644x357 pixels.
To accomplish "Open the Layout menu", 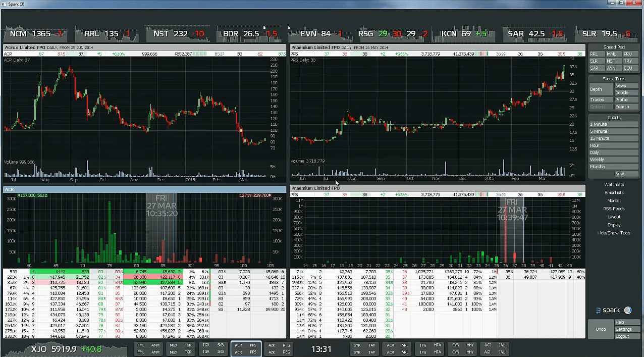I will [614, 217].
